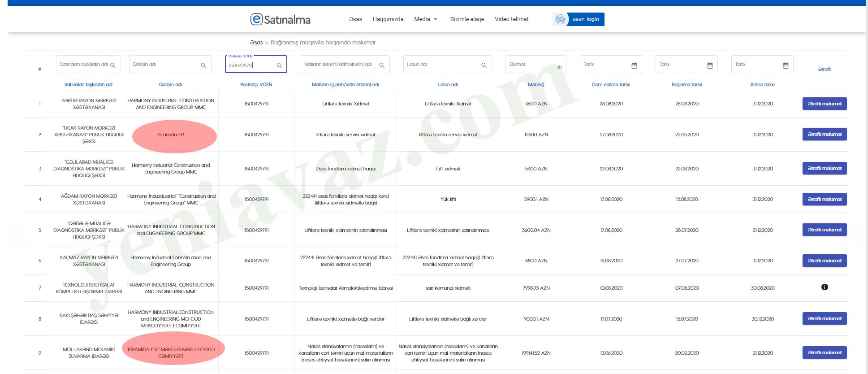
Task: Select Yük lifti lot name
Action: 448,199
